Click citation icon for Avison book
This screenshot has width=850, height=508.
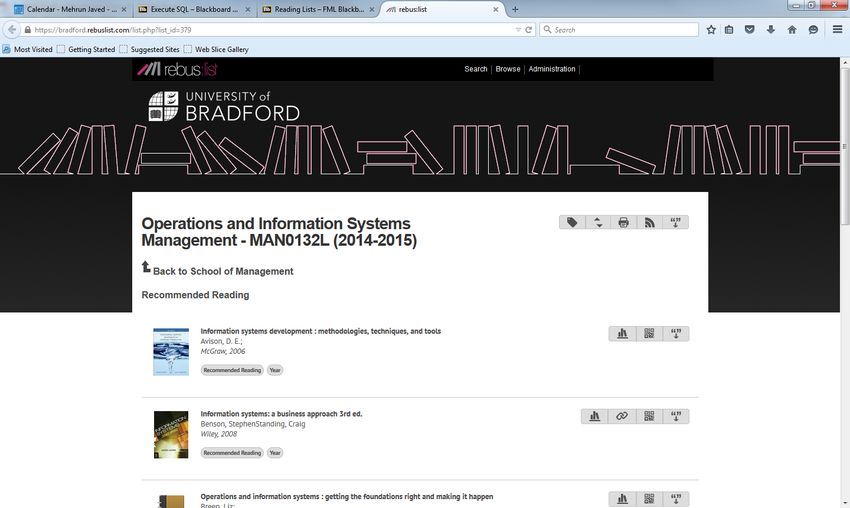coord(676,333)
